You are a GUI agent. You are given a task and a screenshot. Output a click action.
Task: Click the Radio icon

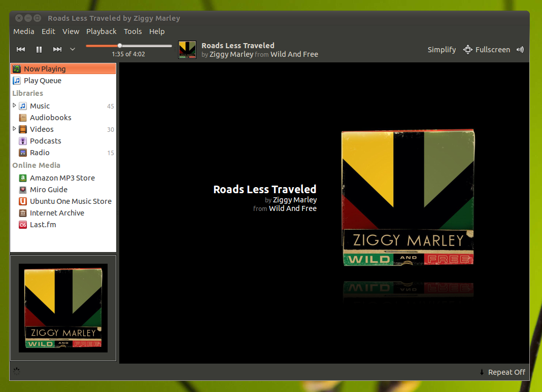(23, 153)
